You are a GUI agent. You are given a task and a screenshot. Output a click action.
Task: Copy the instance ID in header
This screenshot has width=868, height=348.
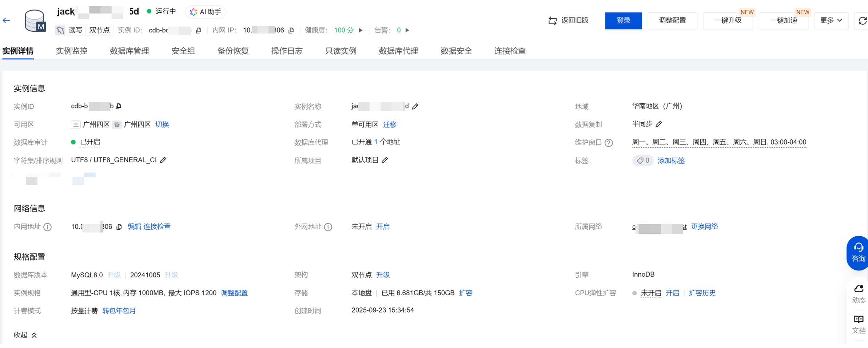(x=199, y=31)
